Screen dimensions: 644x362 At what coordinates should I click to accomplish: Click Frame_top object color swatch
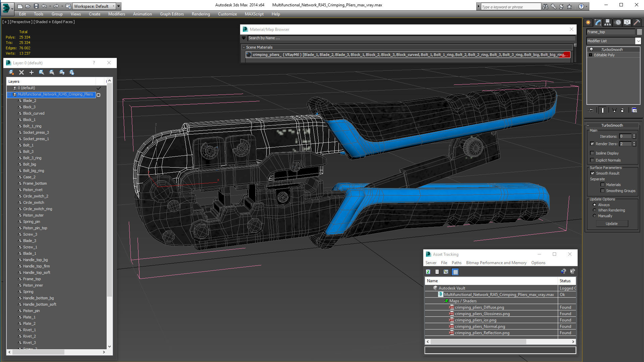click(x=639, y=32)
